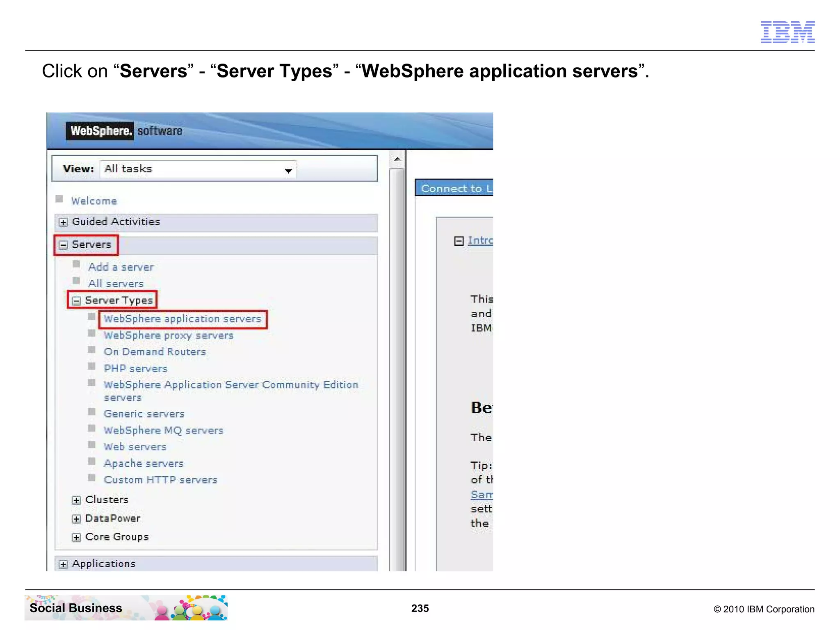Click the navigation scrollbar up arrow
The image size is (840, 630).
point(397,159)
